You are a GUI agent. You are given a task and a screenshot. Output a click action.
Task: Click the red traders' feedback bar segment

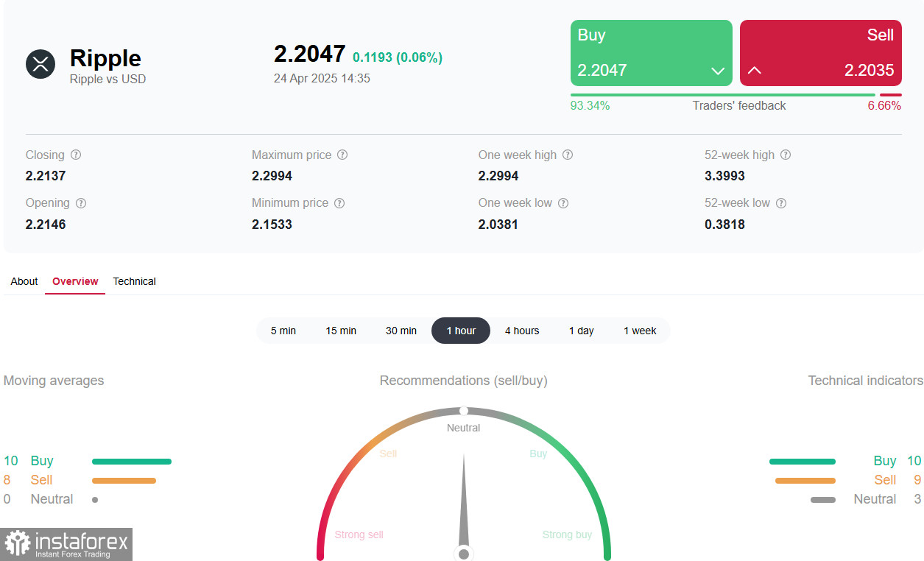pos(891,95)
